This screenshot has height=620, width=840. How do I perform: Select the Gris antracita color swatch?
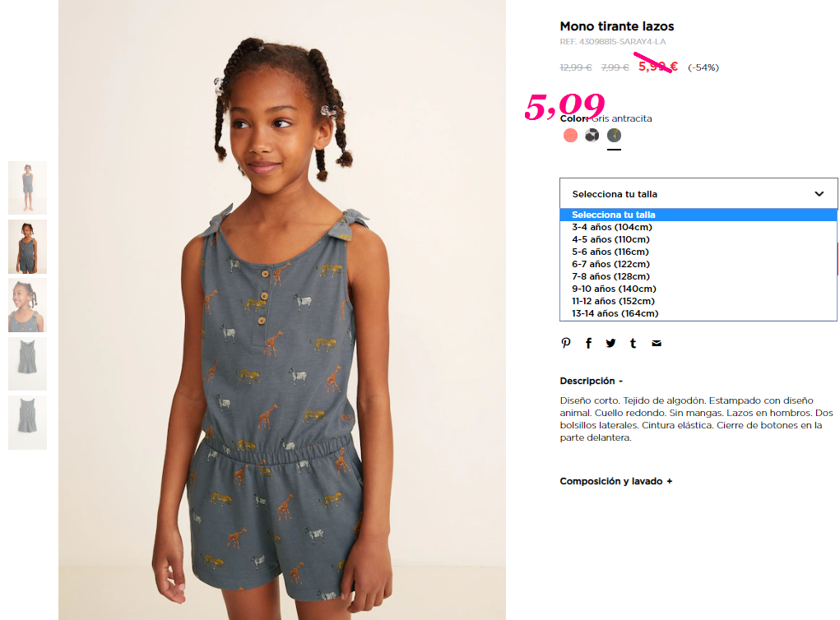614,136
